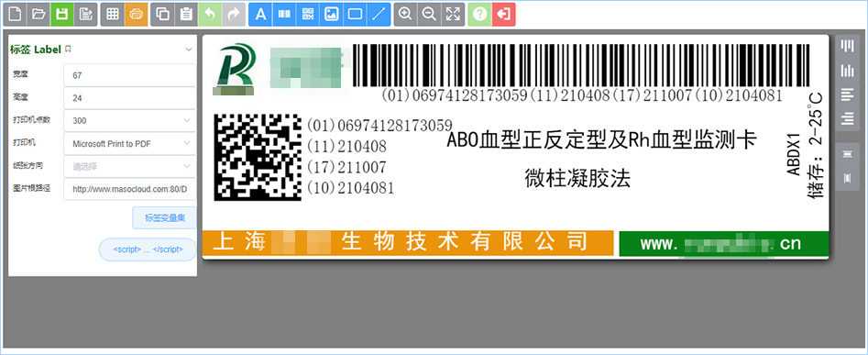Exit the designer with red icon
The image size is (868, 355).
click(x=503, y=15)
